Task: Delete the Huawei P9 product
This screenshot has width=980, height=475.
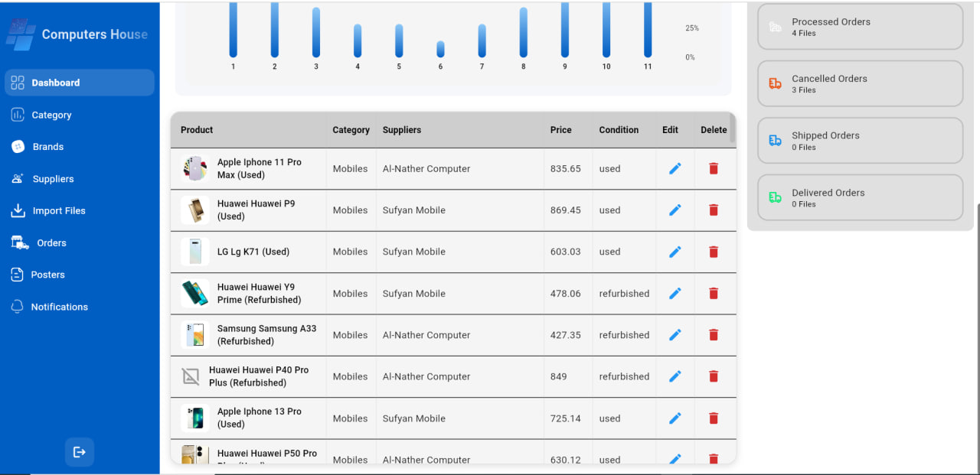Action: click(714, 210)
